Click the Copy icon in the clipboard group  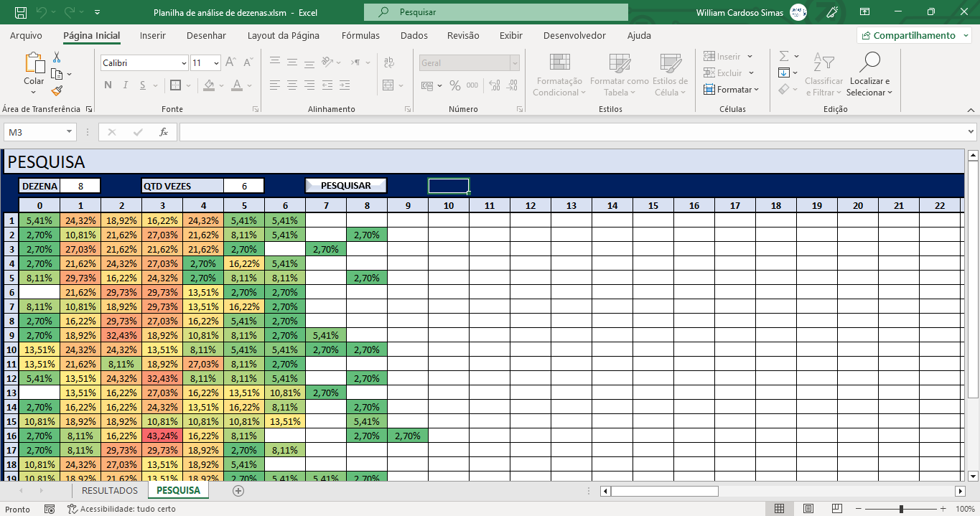click(57, 74)
